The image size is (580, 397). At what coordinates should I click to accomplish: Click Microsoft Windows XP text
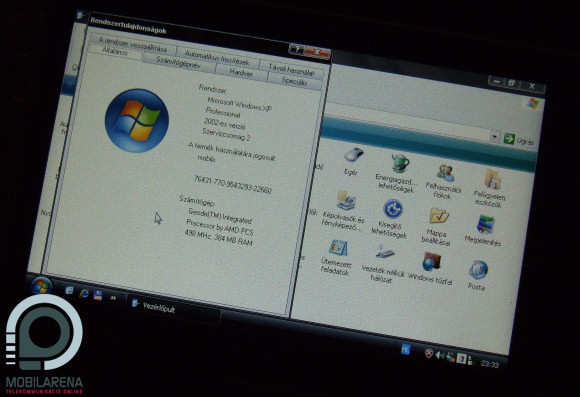239,104
